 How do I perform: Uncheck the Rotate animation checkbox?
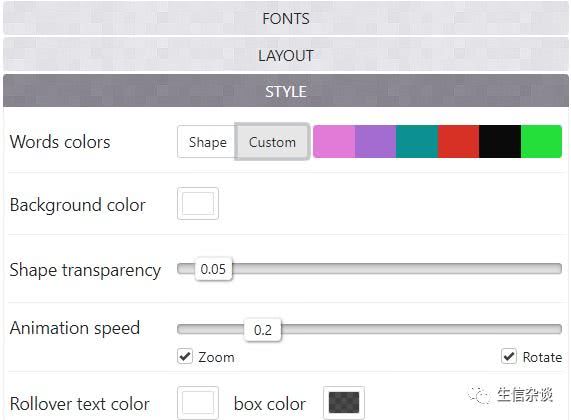tap(509, 356)
